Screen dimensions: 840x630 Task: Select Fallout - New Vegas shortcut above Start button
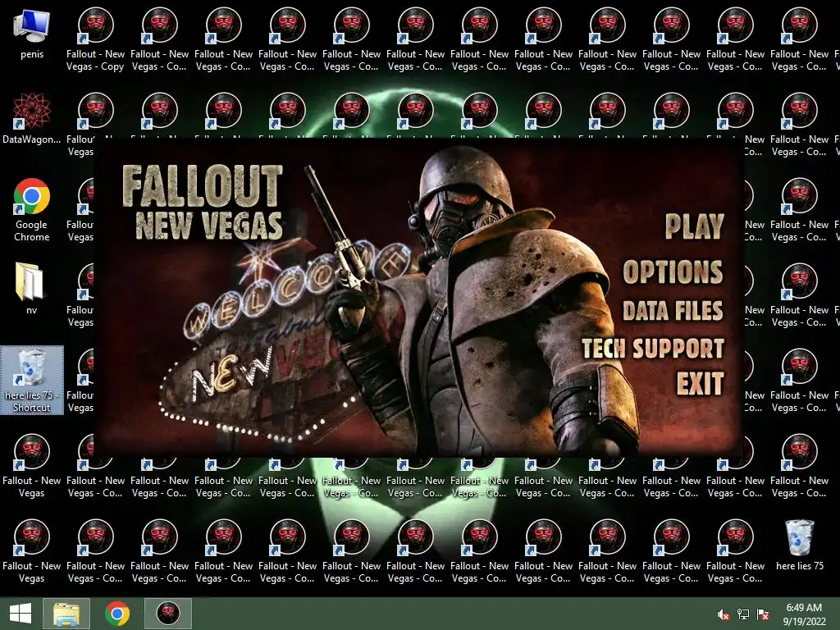click(32, 551)
